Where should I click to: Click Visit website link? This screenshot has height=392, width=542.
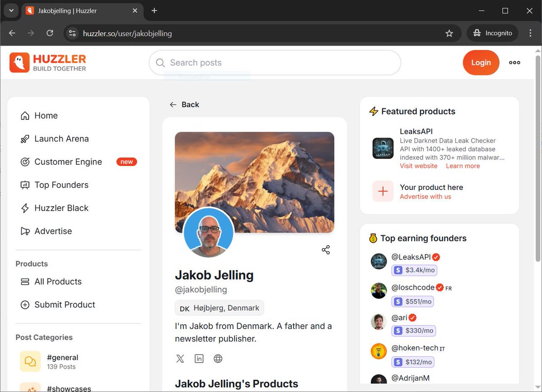coord(419,166)
